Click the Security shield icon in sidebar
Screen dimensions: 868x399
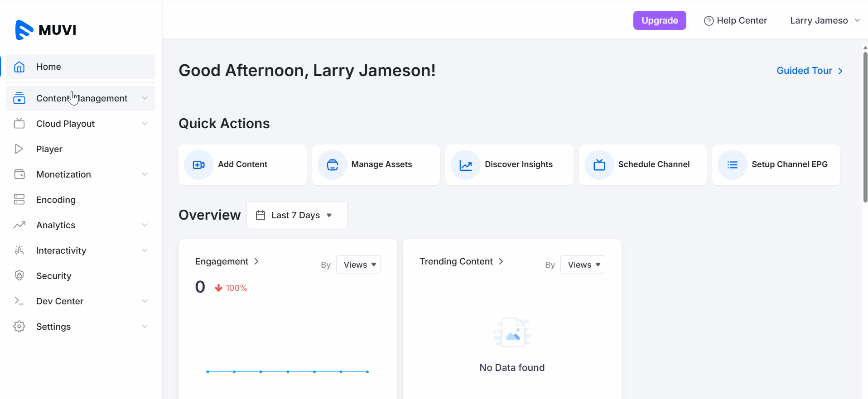pyautogui.click(x=19, y=276)
